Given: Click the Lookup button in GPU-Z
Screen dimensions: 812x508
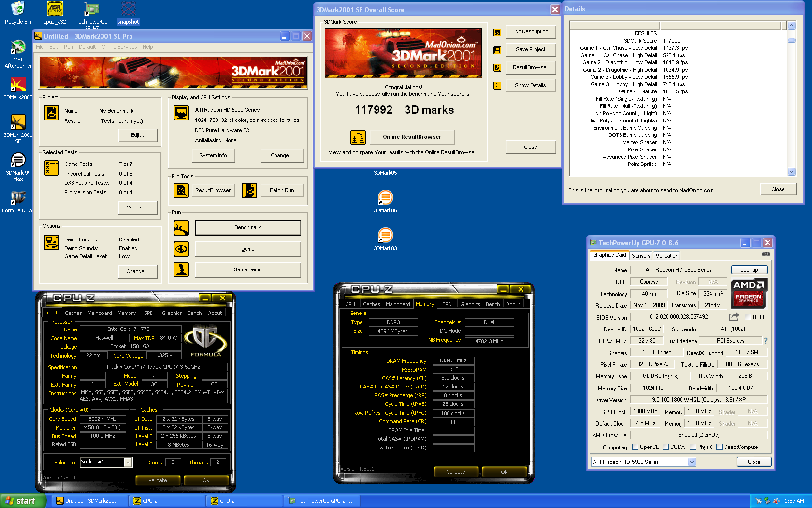Looking at the screenshot, I should [x=749, y=270].
